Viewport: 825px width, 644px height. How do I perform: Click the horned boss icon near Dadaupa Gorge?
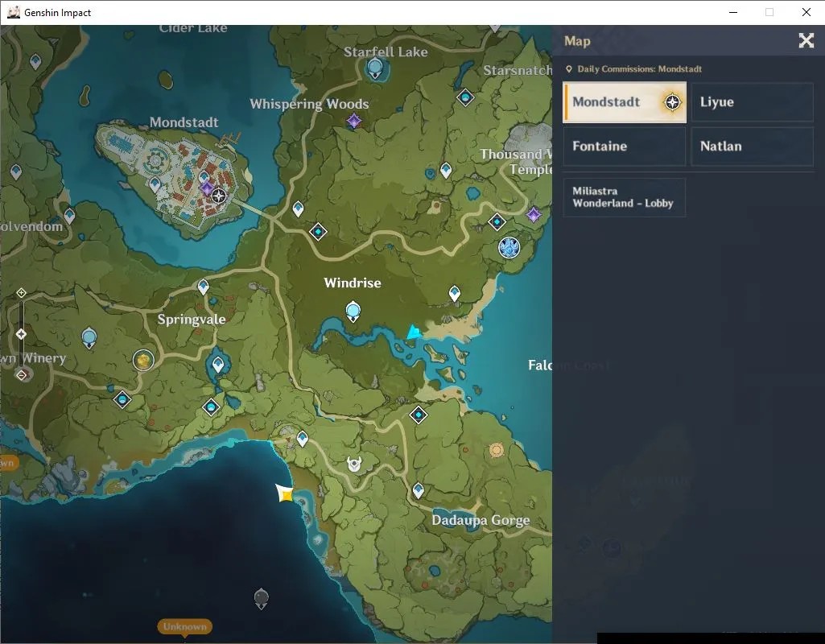pyautogui.click(x=355, y=464)
